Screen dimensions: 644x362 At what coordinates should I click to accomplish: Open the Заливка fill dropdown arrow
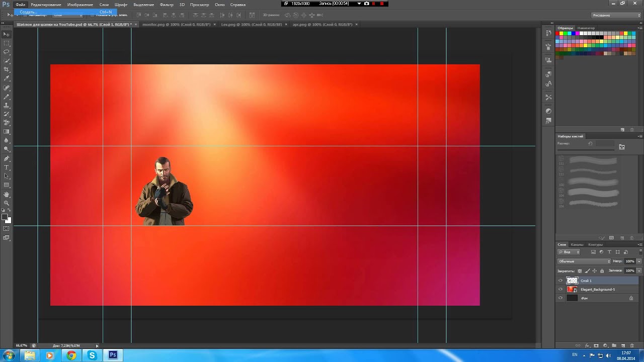point(639,270)
